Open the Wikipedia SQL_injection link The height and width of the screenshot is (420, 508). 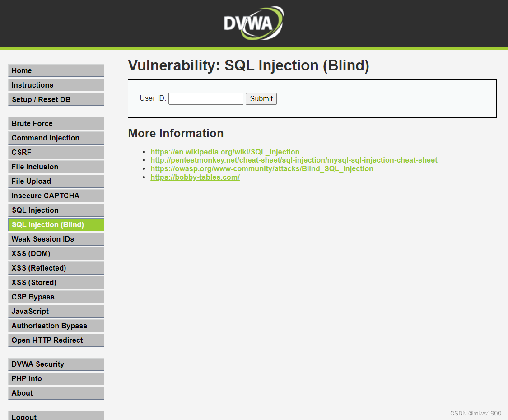(225, 152)
